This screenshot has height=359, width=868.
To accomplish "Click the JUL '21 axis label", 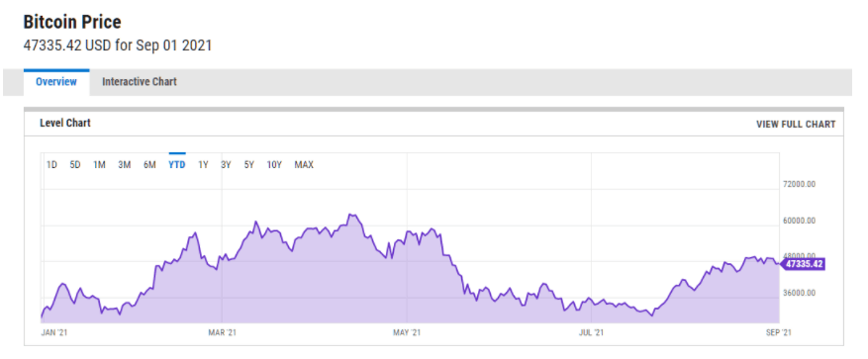I will click(592, 332).
